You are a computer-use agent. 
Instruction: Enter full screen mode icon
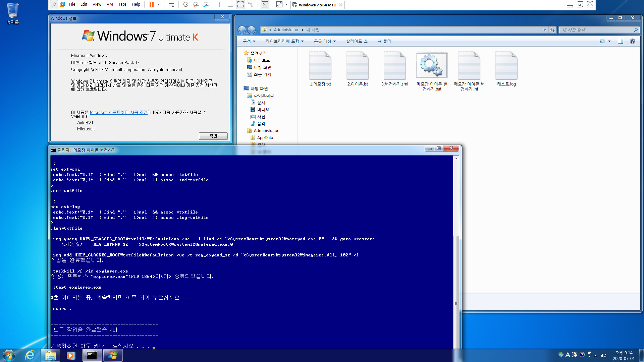pos(240,4)
